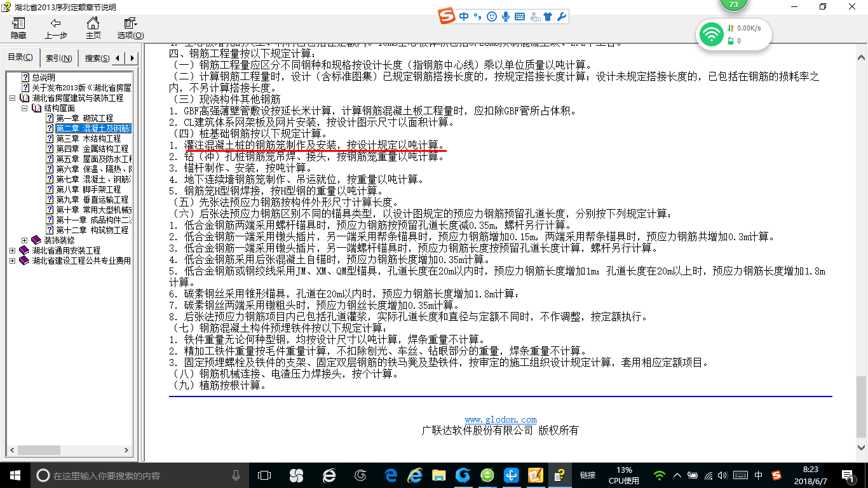Open Internet Explorer from the taskbar
This screenshot has height=488, width=868.
416,475
